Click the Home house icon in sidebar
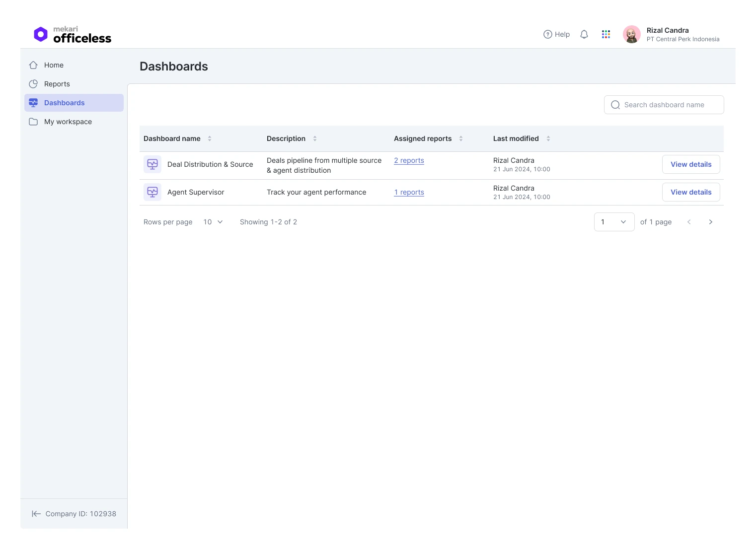The height and width of the screenshot is (549, 756). coord(33,65)
